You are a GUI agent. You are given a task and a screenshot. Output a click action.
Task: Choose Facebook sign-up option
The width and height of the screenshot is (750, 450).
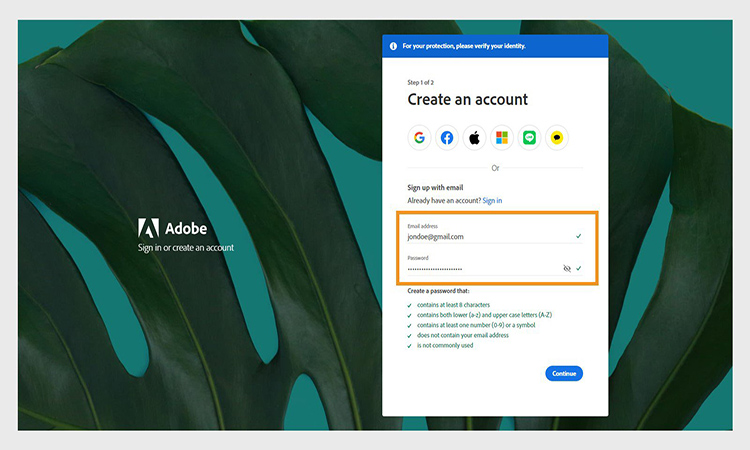[x=447, y=138]
